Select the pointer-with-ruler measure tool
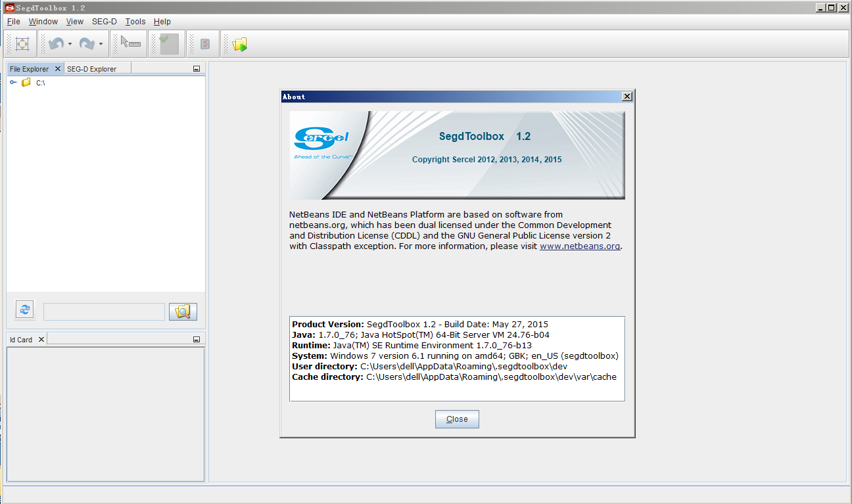The height and width of the screenshot is (504, 852). pos(131,43)
